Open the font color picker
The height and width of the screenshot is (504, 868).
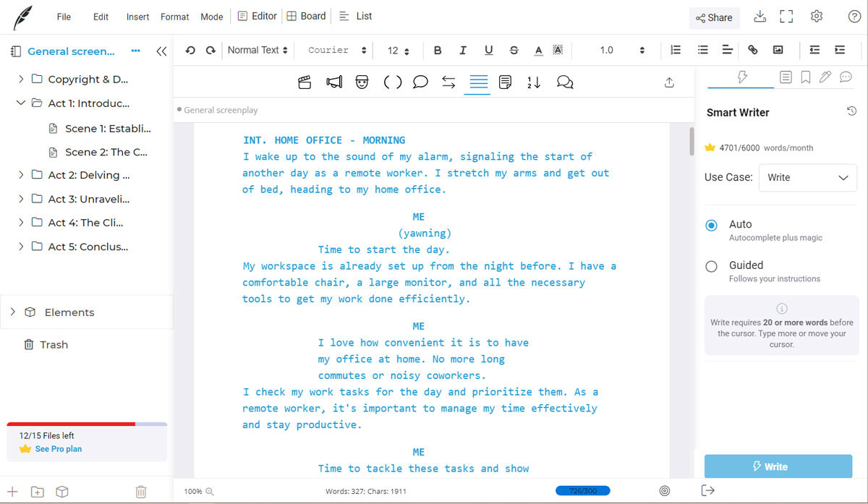click(538, 50)
